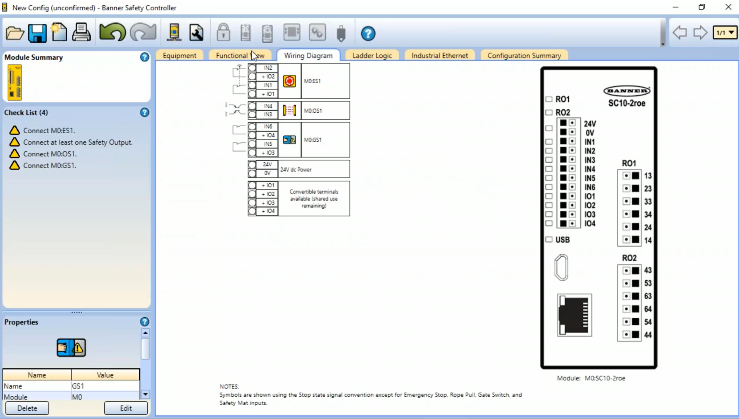This screenshot has height=419, width=739.
Task: Click the Edit button in Properties
Action: click(x=126, y=408)
